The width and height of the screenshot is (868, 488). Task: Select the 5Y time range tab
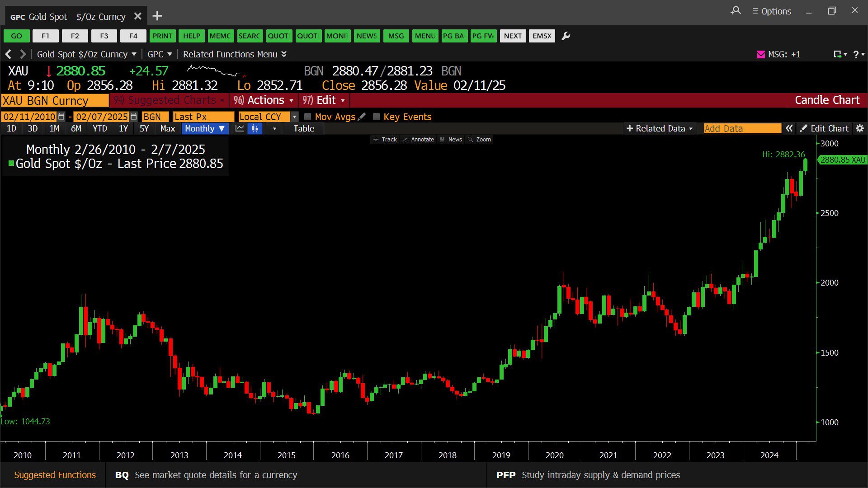pyautogui.click(x=144, y=129)
